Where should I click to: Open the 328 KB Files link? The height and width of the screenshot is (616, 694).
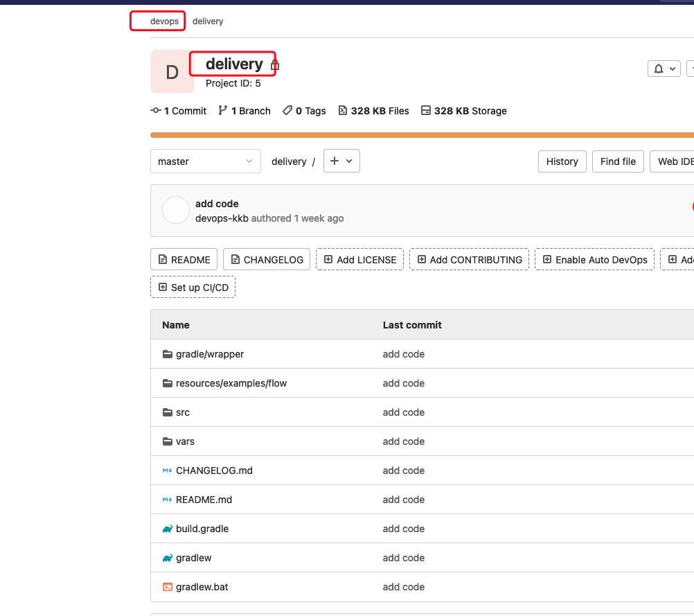pos(380,111)
